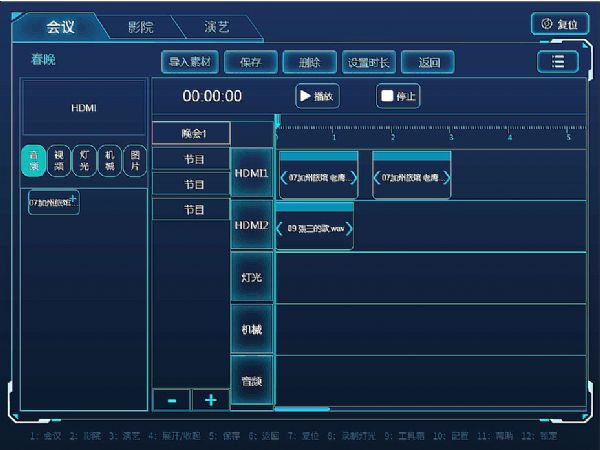This screenshot has width=600, height=450.
Task: Click the plus button to add a program
Action: click(x=210, y=400)
